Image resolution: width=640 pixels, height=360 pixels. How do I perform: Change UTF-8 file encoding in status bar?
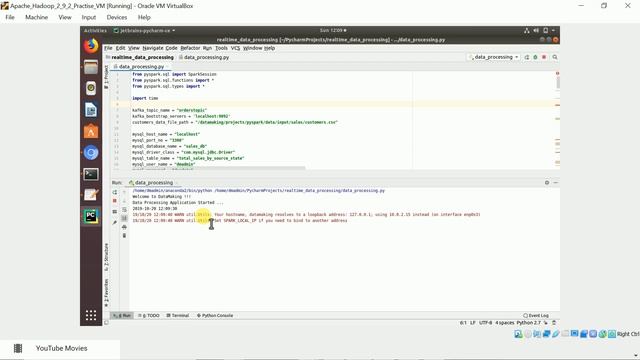(485, 323)
